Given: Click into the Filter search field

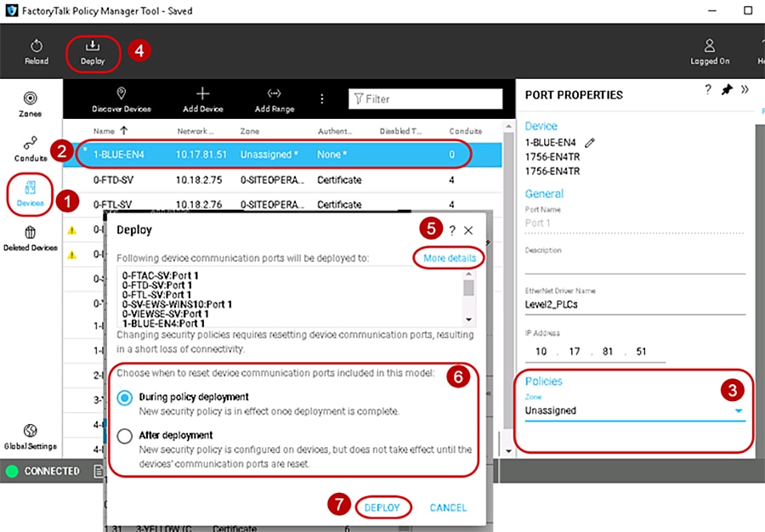Looking at the screenshot, I should click(426, 99).
